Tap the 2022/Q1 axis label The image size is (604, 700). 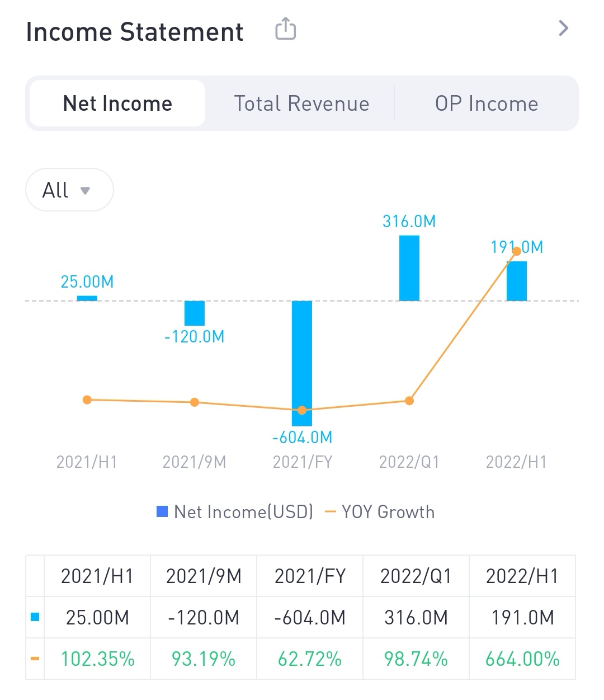coord(409,462)
